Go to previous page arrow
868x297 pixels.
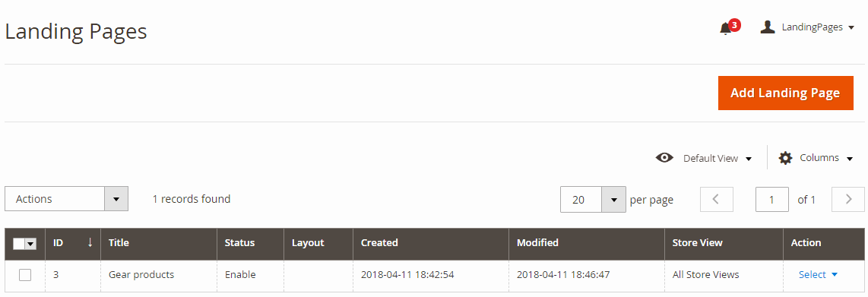click(x=716, y=199)
